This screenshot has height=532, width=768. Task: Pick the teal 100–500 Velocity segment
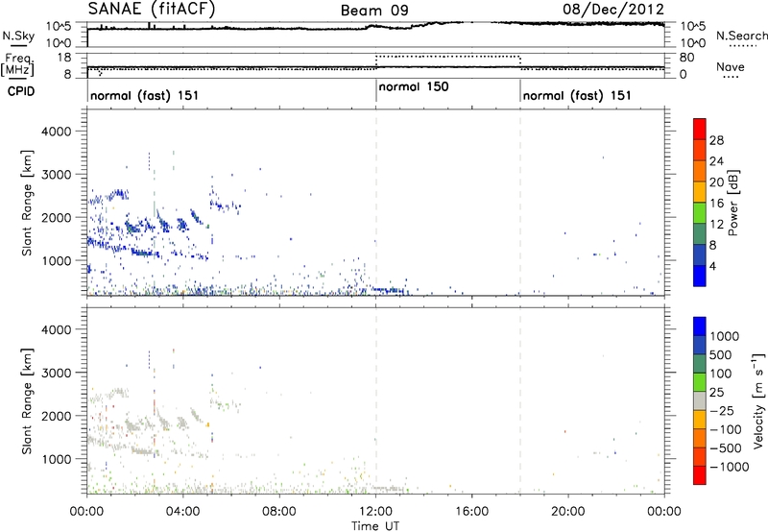[700, 364]
